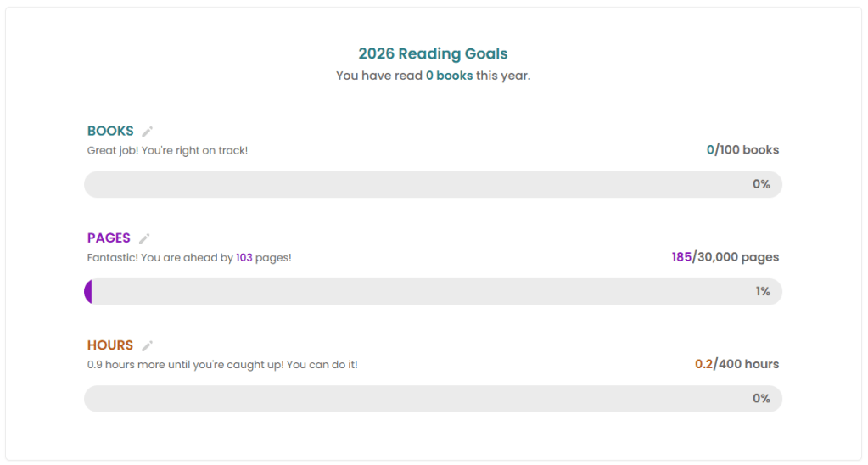Image resolution: width=868 pixels, height=465 pixels.
Task: Select the BOOKS goal heading
Action: (x=110, y=131)
